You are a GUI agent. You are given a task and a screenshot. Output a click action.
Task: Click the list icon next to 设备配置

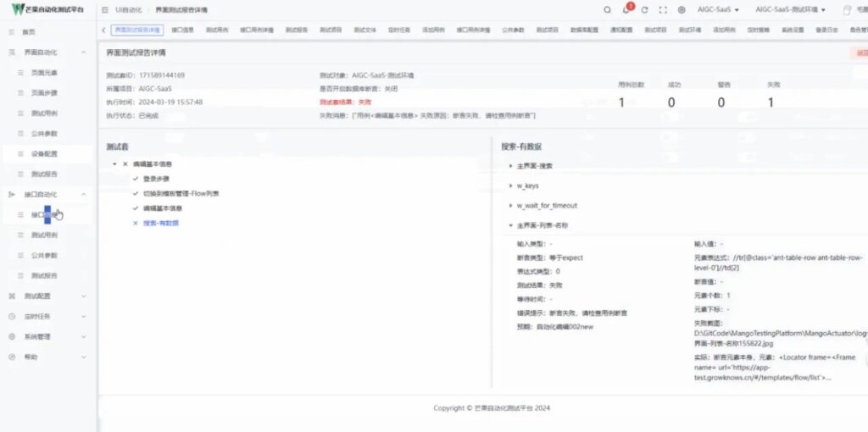pyautogui.click(x=20, y=154)
